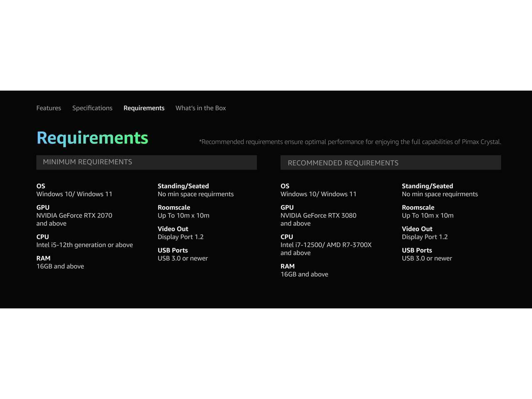
Task: Click the GPU label under minimum requirements
Action: pos(43,207)
